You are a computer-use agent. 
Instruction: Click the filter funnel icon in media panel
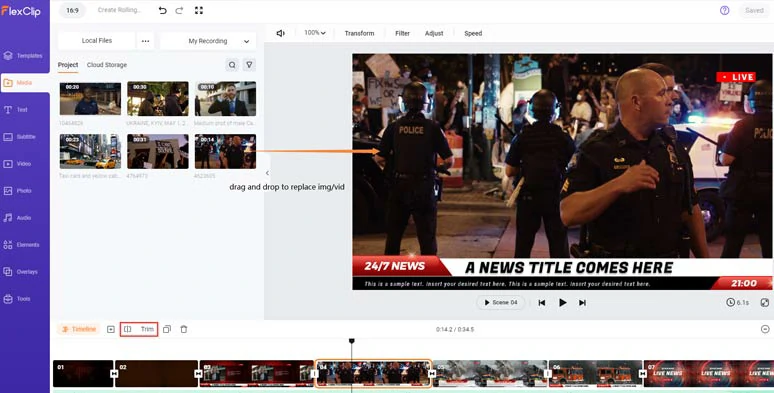coord(249,65)
